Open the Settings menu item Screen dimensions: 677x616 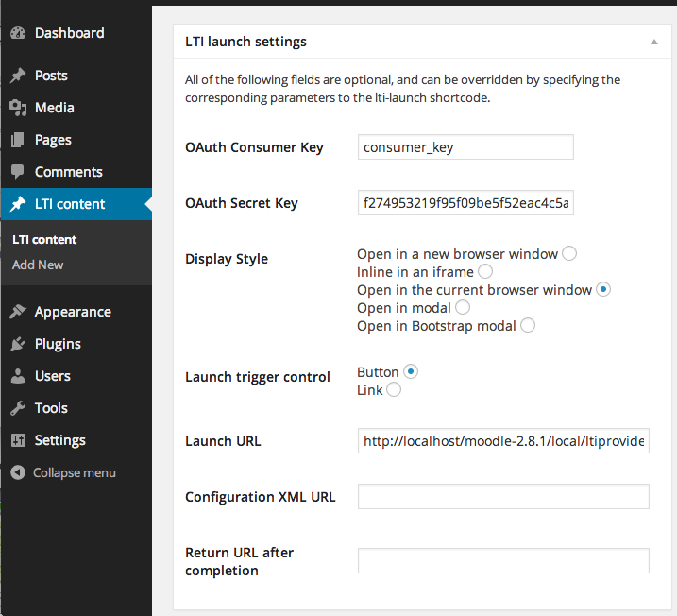click(x=59, y=440)
